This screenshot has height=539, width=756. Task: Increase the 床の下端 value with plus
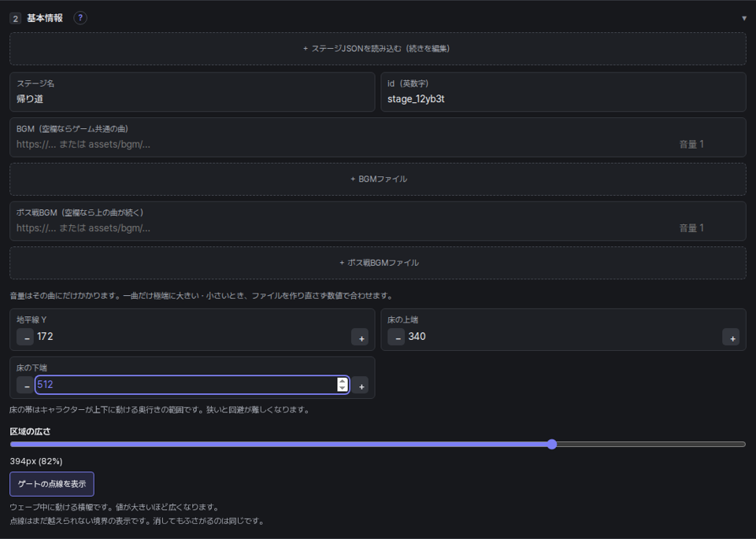click(x=360, y=385)
